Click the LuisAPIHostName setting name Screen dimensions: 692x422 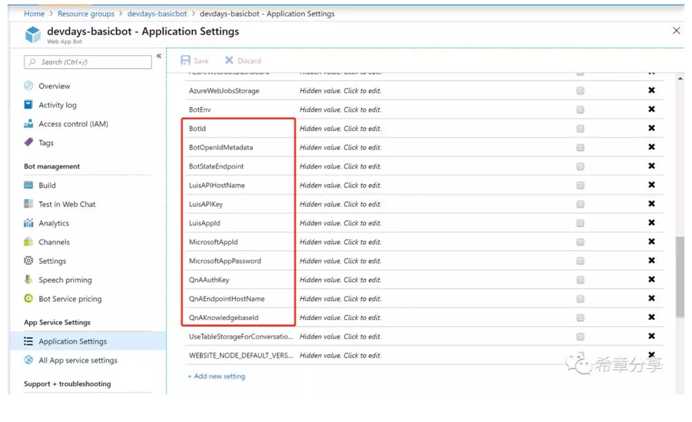click(x=217, y=185)
